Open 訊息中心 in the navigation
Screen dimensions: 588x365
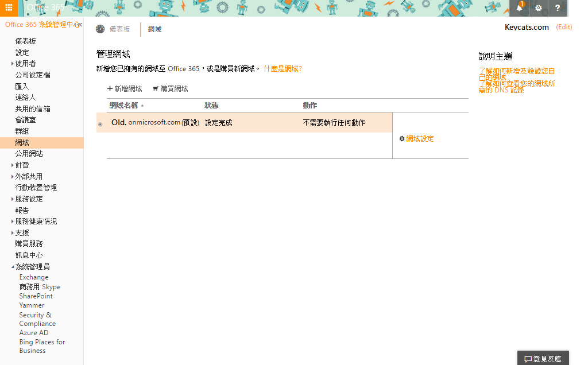29,255
